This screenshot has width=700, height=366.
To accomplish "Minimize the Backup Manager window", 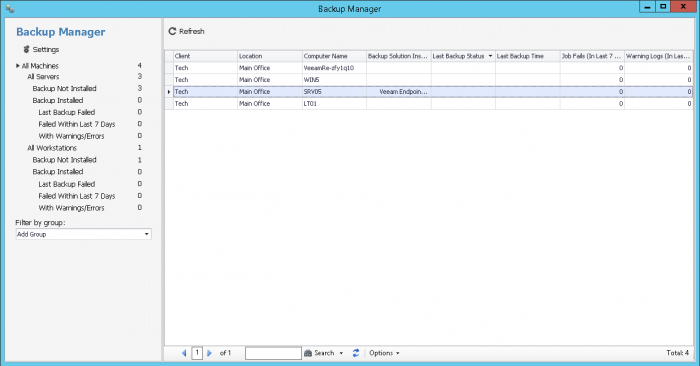I will (647, 7).
